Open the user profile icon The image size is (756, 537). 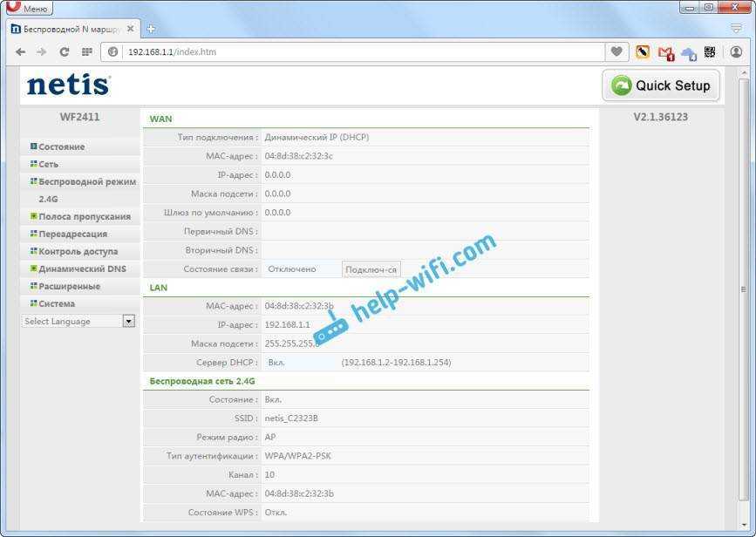pos(736,52)
